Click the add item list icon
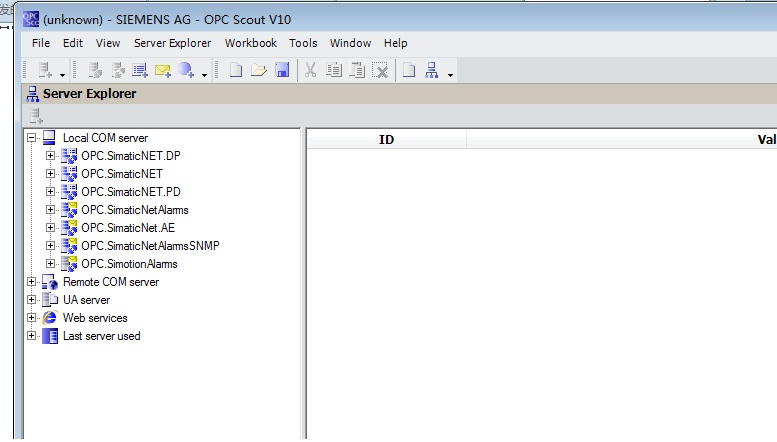 140,70
